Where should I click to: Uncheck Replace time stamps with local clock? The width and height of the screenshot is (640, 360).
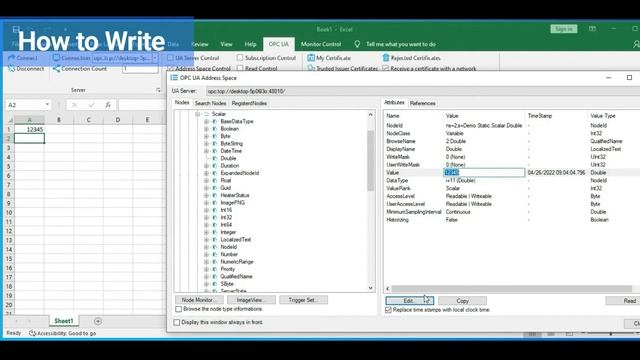click(388, 310)
